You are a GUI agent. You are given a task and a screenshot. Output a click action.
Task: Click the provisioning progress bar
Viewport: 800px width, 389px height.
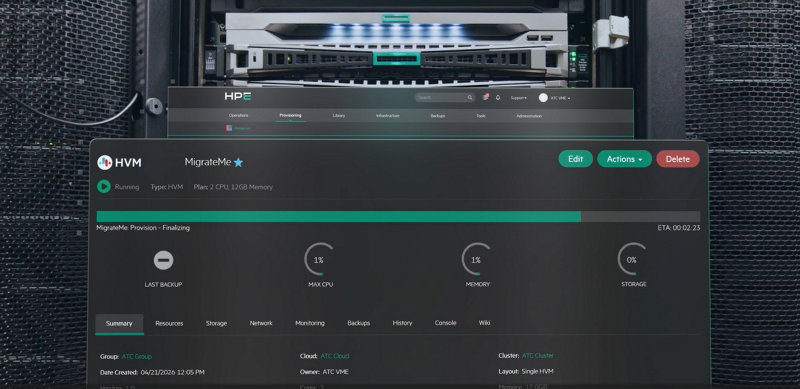coord(398,216)
